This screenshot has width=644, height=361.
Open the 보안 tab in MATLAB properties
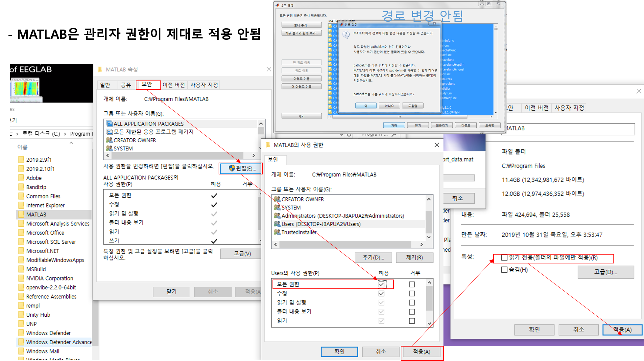(147, 84)
